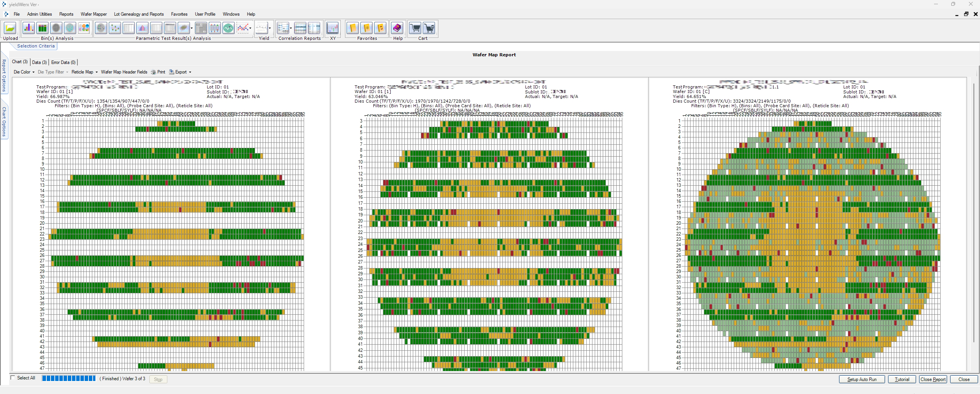Click the teal wave trend icon

point(229,28)
